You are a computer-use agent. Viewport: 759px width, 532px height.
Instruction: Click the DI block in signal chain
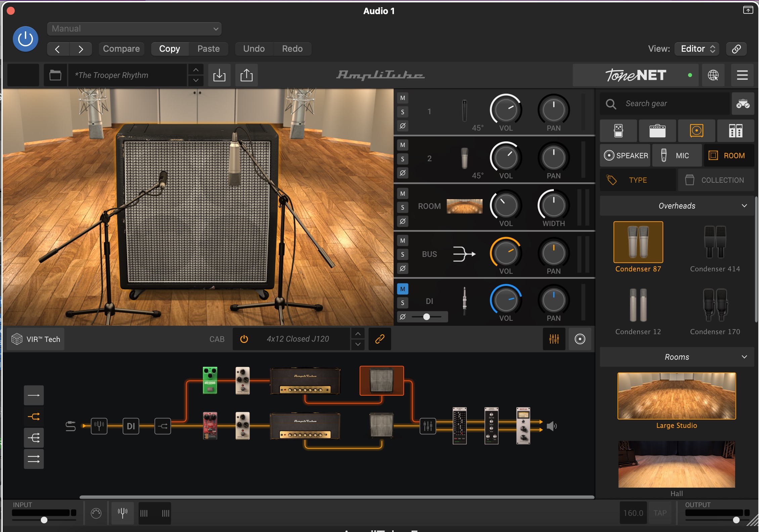pyautogui.click(x=131, y=426)
